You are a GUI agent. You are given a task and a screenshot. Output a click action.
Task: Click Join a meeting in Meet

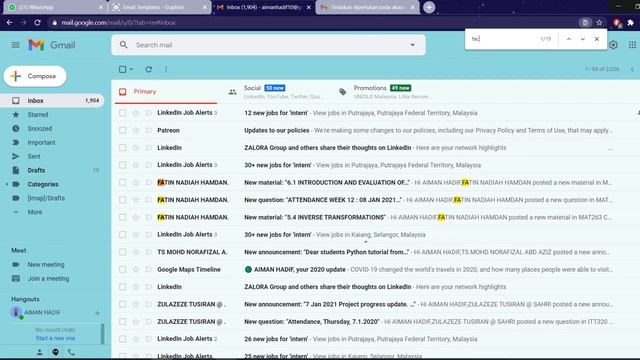click(48, 278)
